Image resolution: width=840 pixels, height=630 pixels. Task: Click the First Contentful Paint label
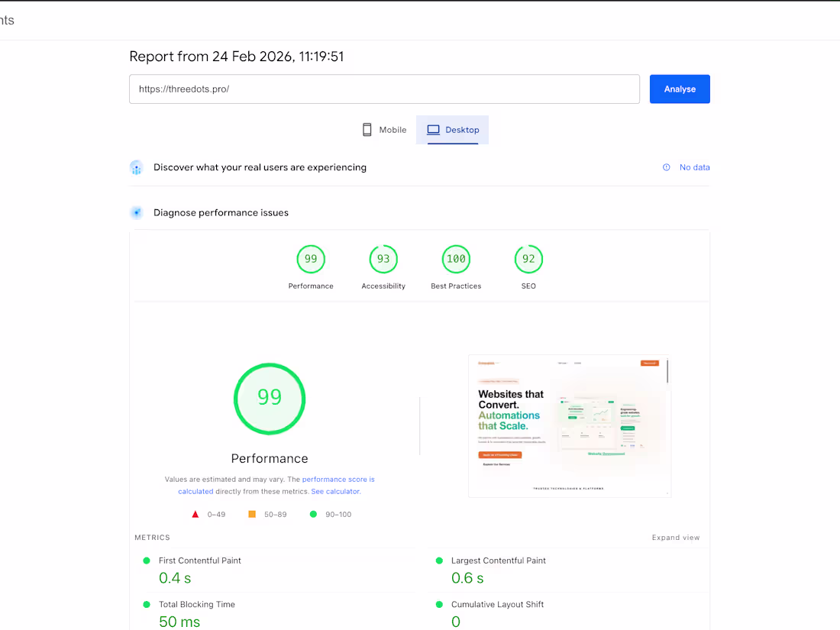(200, 561)
